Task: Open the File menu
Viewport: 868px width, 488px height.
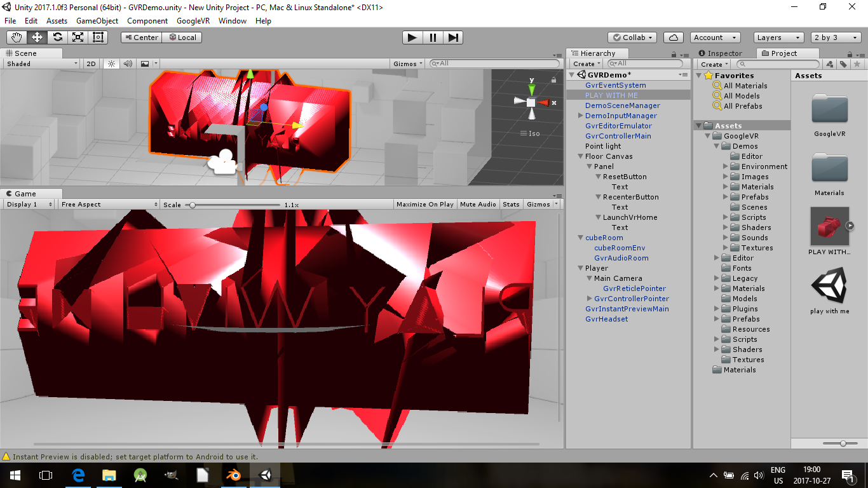Action: click(x=10, y=21)
